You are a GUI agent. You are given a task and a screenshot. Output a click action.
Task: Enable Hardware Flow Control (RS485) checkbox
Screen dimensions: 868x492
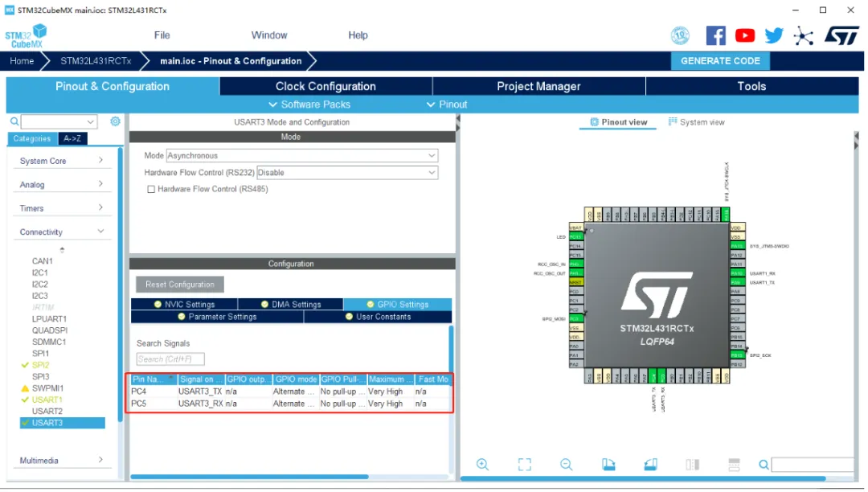150,189
